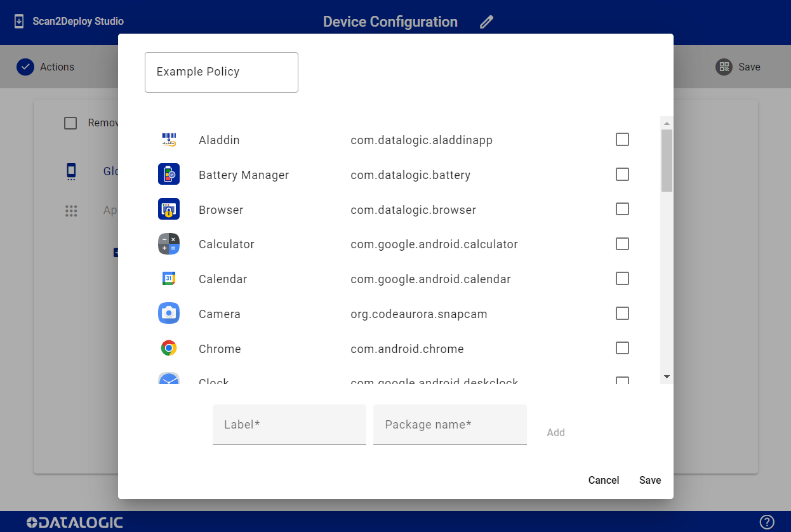Click the Aladdin app icon
The image size is (791, 532).
(169, 140)
